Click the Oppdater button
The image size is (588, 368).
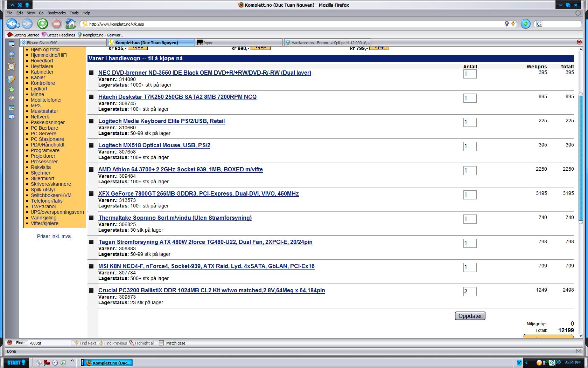tap(470, 316)
